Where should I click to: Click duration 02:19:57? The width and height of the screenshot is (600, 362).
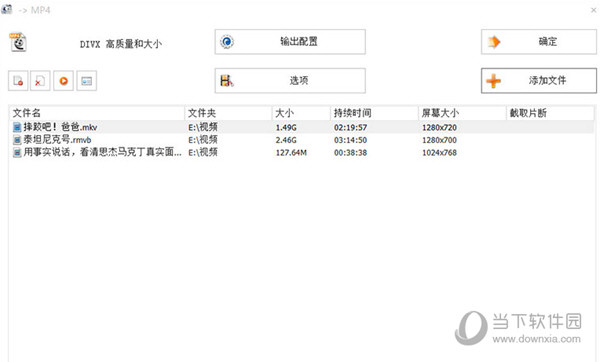350,127
